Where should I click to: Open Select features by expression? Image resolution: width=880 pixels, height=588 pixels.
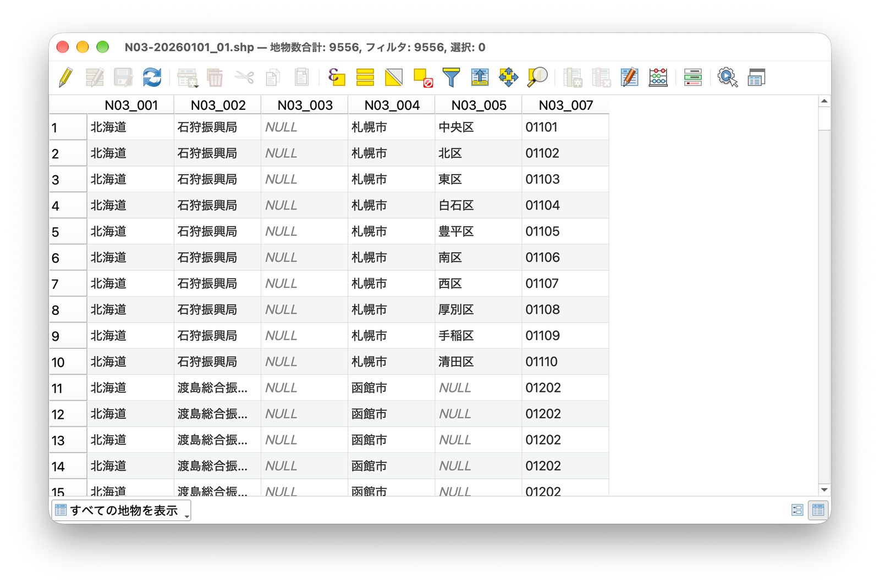pos(337,77)
